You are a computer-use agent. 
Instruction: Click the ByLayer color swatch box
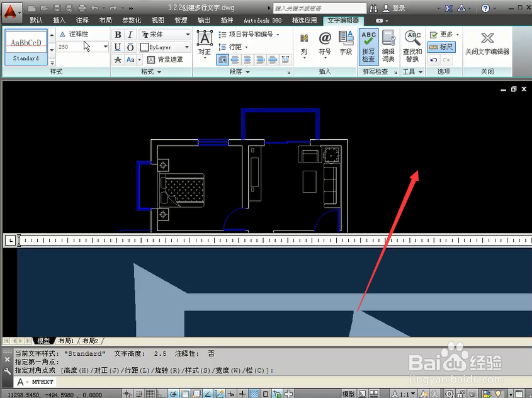[145, 47]
